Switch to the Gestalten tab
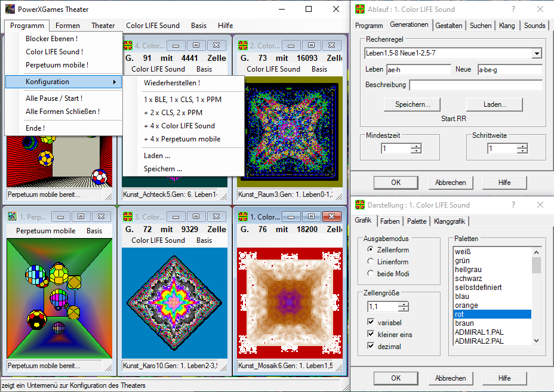 coord(449,26)
